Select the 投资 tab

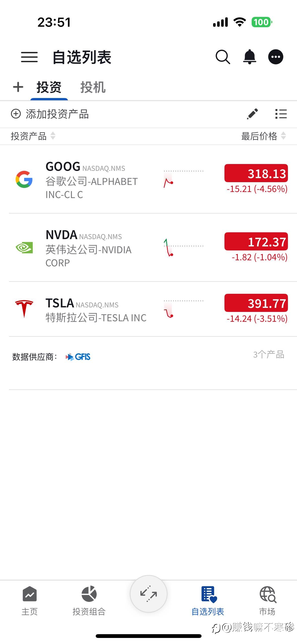49,87
